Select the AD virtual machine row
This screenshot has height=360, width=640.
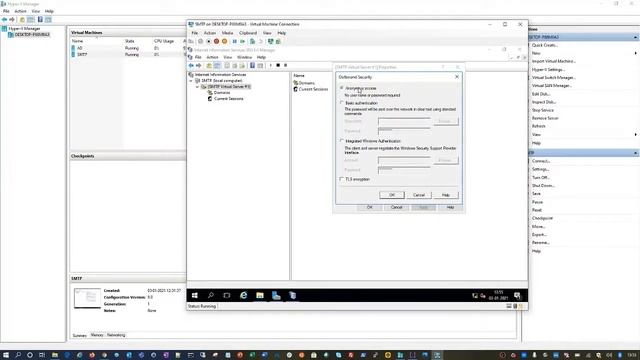(127, 48)
